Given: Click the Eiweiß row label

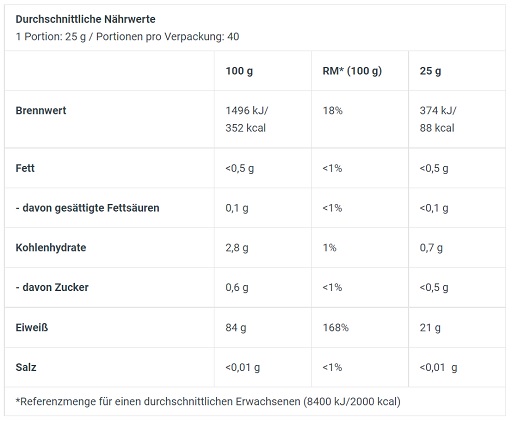Looking at the screenshot, I should point(32,327).
